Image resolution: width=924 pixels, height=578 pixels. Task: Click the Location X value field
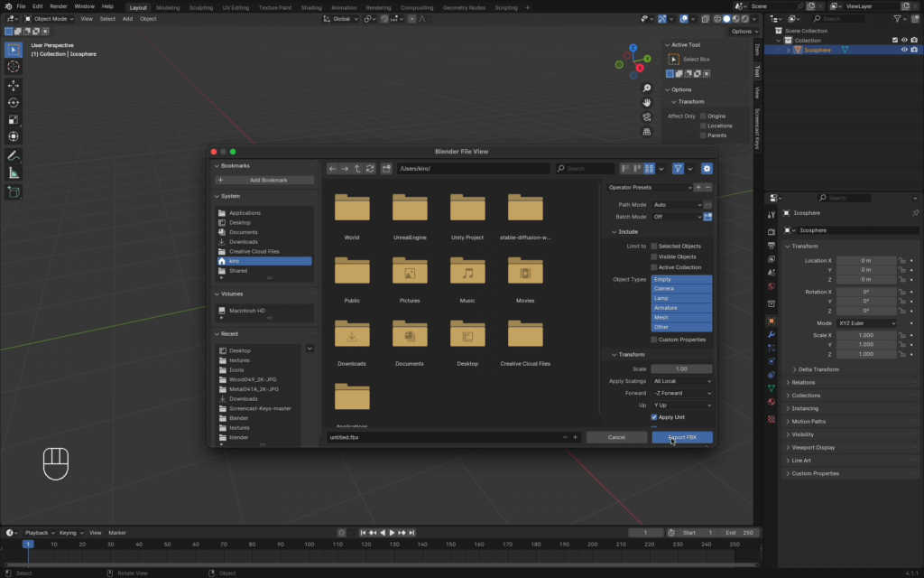865,261
